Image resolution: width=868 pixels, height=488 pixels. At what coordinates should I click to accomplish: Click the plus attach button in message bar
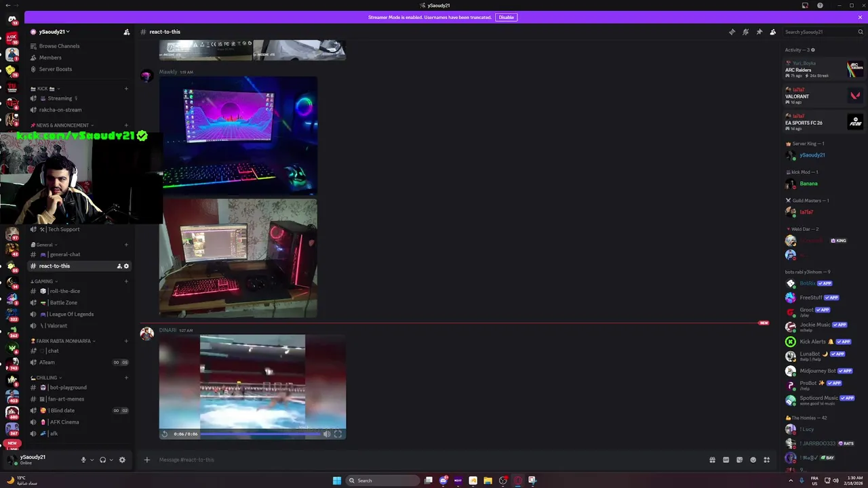(146, 460)
